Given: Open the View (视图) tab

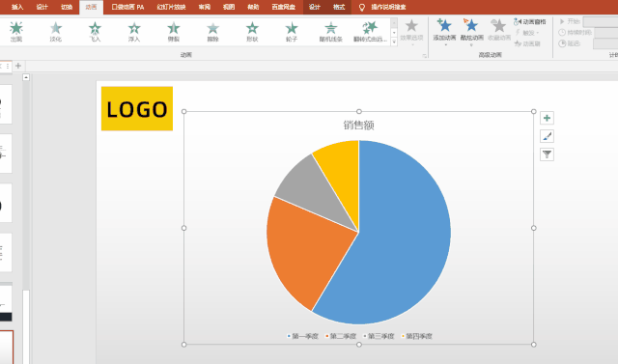Looking at the screenshot, I should tap(229, 7).
